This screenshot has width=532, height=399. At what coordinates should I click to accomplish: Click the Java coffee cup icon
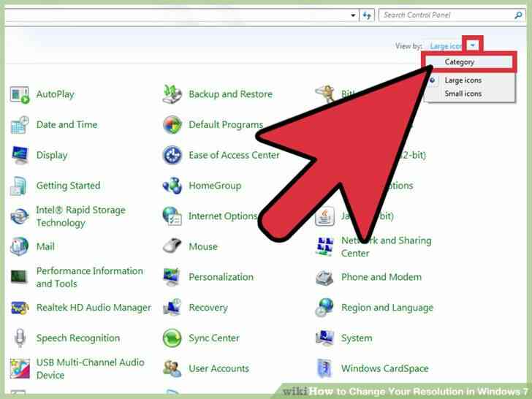tap(324, 217)
